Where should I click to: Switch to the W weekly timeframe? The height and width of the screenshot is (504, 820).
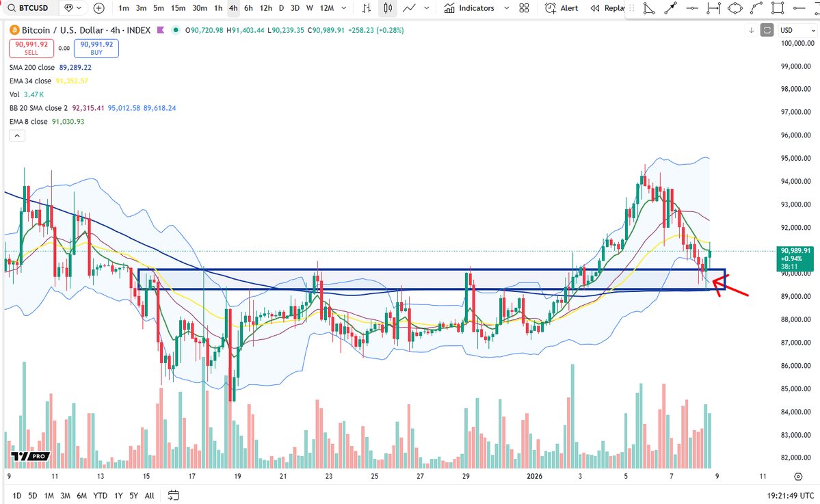coord(310,8)
